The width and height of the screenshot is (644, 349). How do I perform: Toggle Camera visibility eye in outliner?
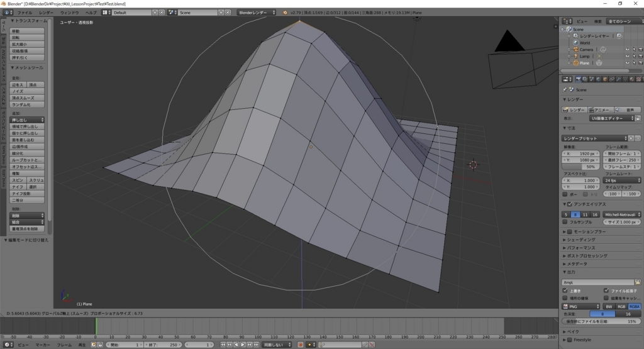click(627, 50)
